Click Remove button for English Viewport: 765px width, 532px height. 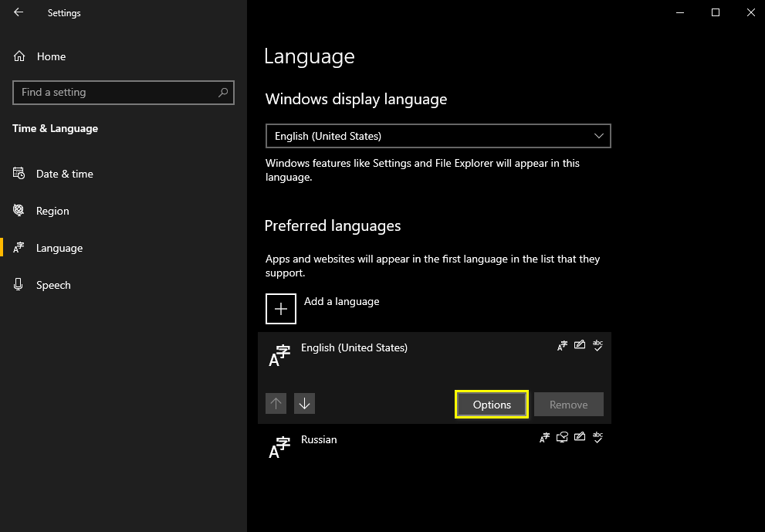[568, 405]
